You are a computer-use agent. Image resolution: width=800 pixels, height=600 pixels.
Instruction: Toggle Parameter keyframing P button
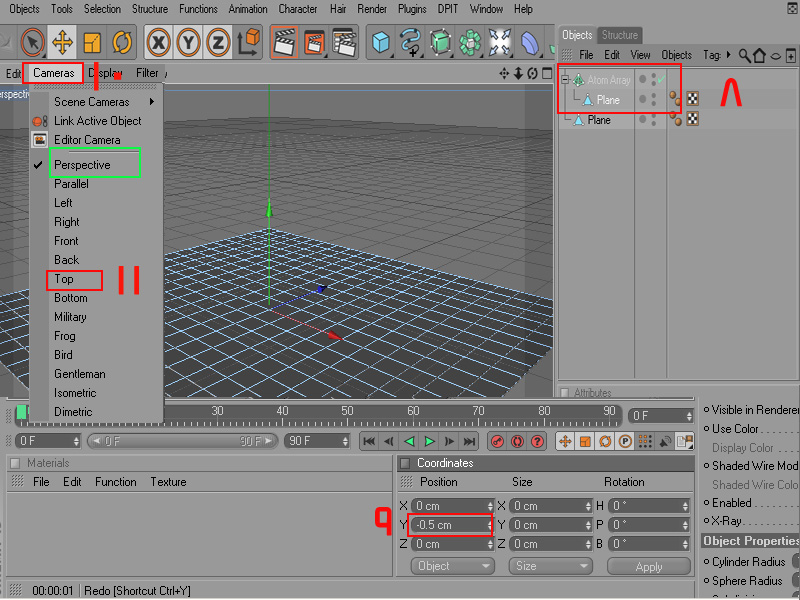point(625,441)
